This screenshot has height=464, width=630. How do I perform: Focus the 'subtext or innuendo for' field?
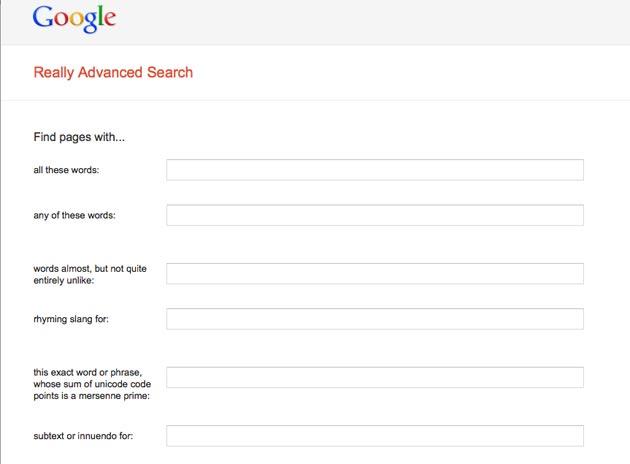point(375,436)
